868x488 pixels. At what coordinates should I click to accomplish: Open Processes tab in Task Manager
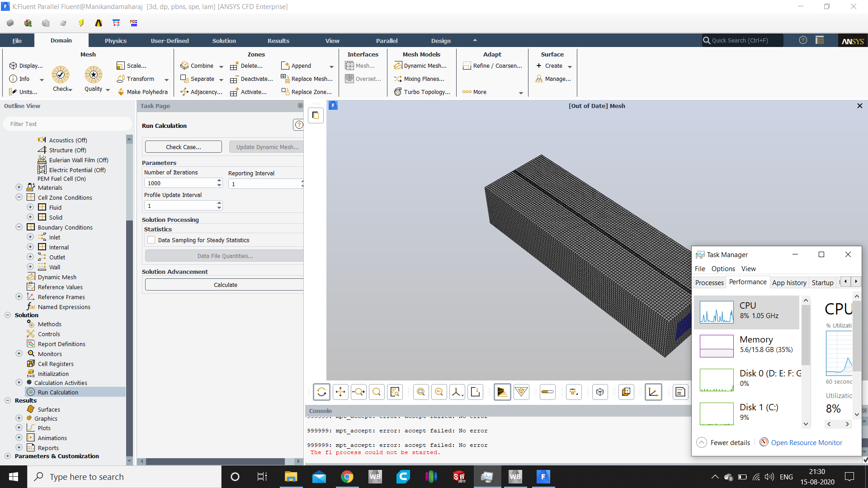(x=709, y=282)
